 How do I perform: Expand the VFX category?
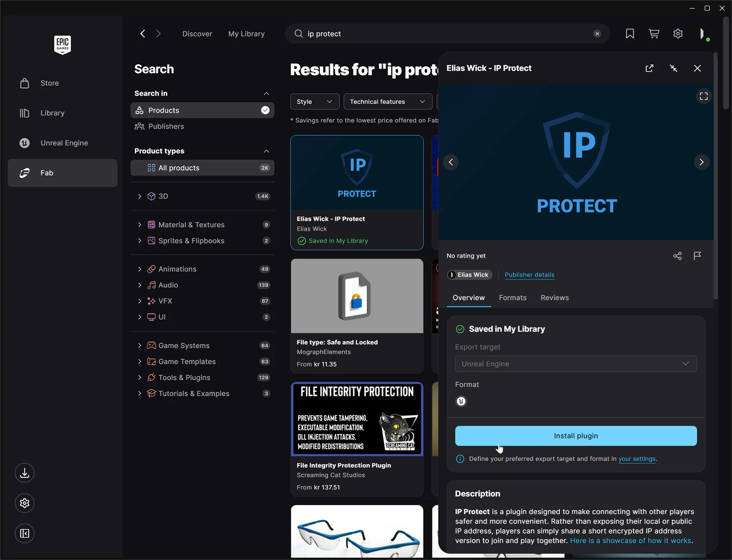point(140,301)
